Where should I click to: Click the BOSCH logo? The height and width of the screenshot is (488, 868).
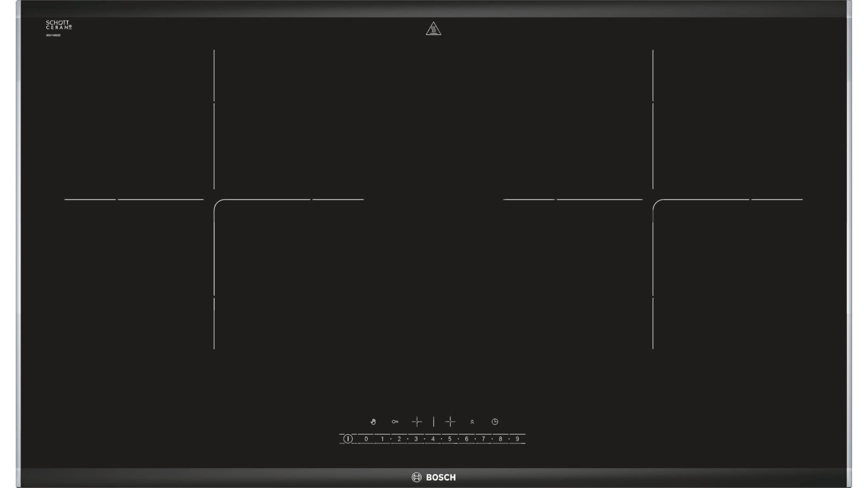pyautogui.click(x=434, y=477)
